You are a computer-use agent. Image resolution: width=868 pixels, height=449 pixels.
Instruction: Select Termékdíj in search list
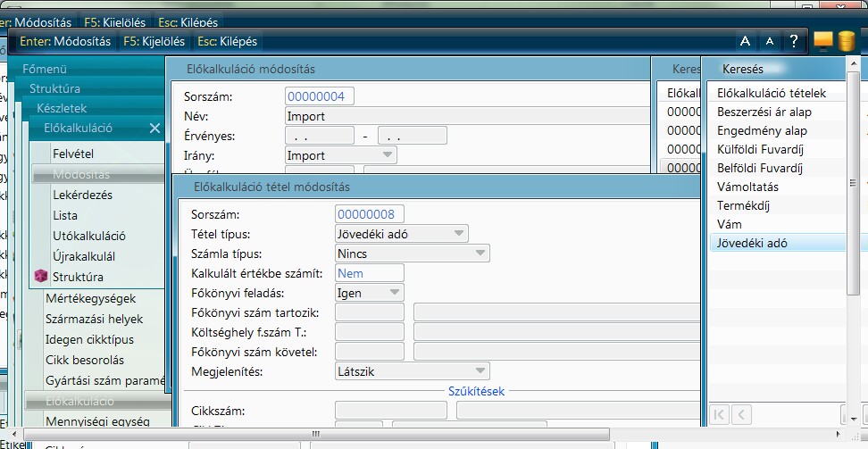743,206
